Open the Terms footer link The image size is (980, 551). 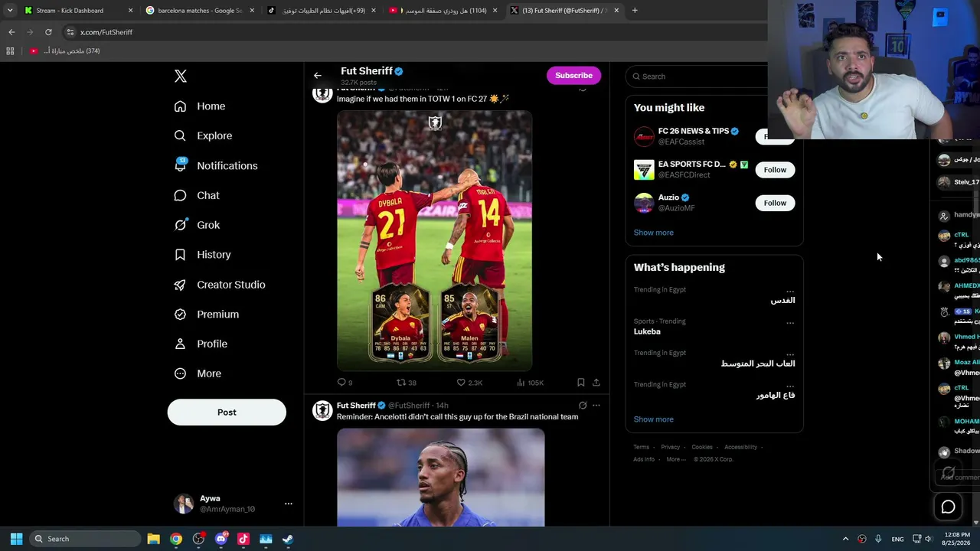641,447
